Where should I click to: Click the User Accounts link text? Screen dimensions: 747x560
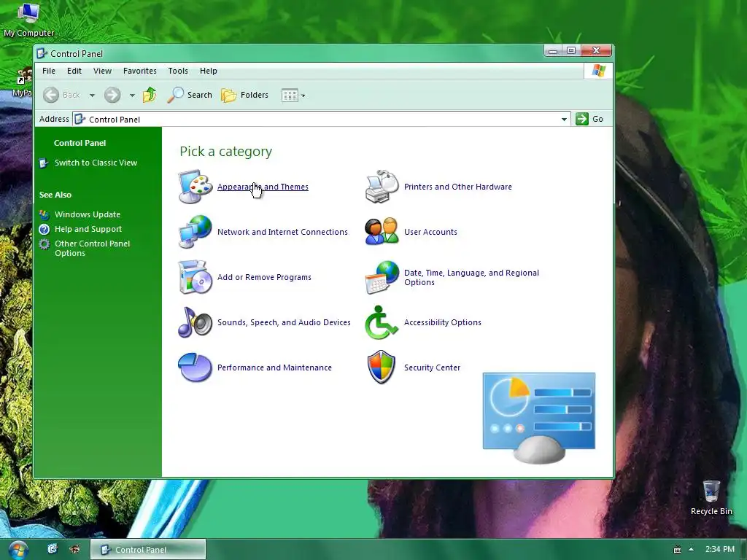coord(430,232)
